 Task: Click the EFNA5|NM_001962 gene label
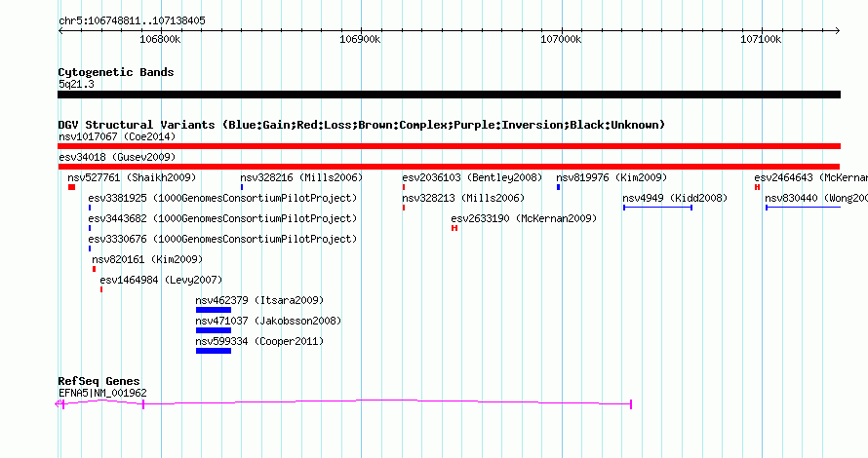tap(103, 394)
